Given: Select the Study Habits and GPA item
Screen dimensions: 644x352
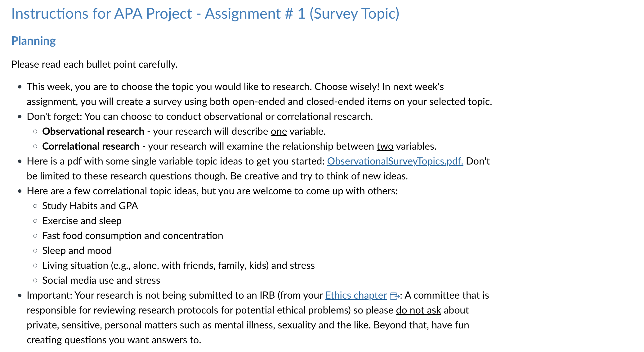Looking at the screenshot, I should 90,206.
